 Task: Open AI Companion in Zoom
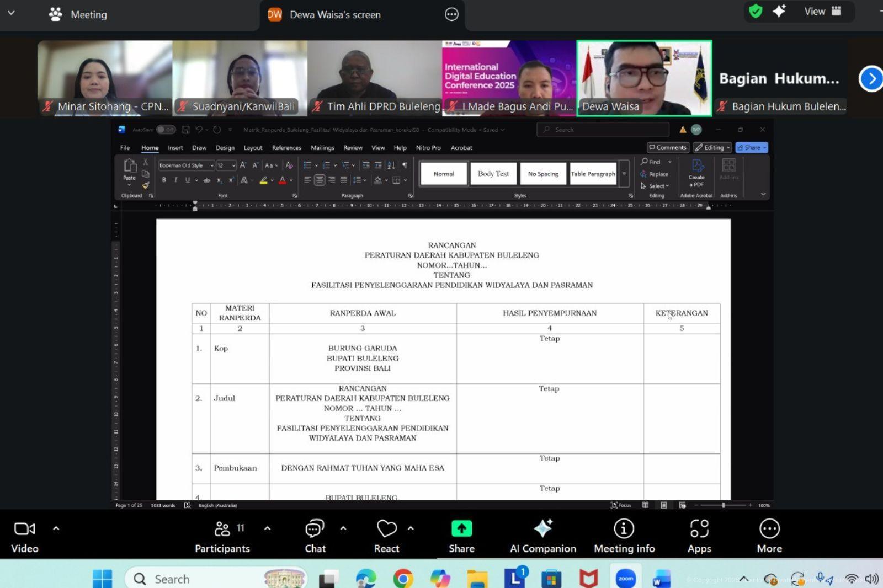pos(542,529)
